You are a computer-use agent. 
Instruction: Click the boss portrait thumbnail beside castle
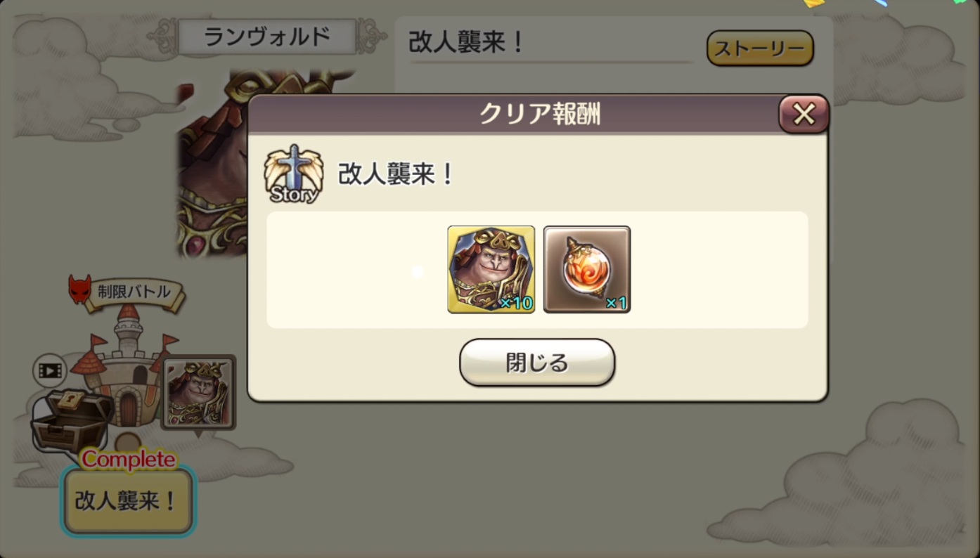[198, 392]
